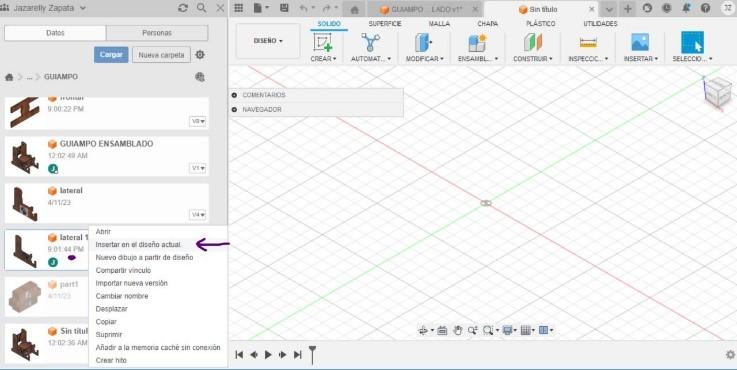This screenshot has width=737, height=370.
Task: Open the viewports layout icon
Action: (545, 331)
